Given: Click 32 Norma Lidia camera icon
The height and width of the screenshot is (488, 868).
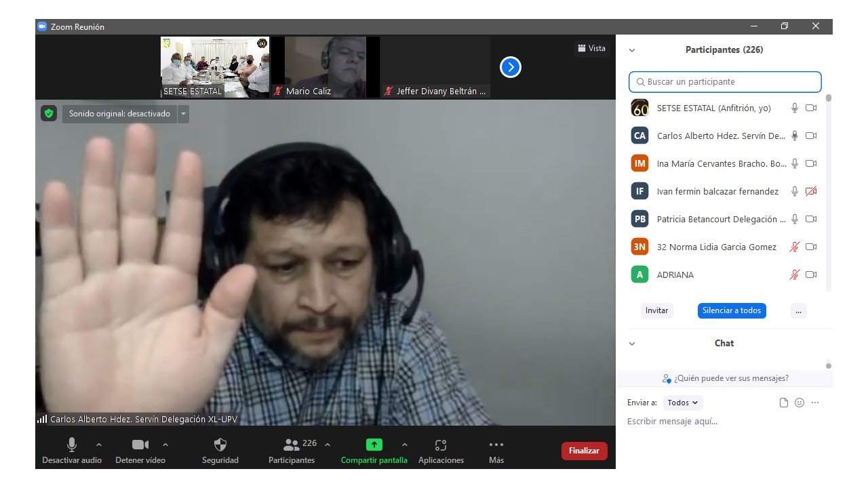Looking at the screenshot, I should pos(811,247).
